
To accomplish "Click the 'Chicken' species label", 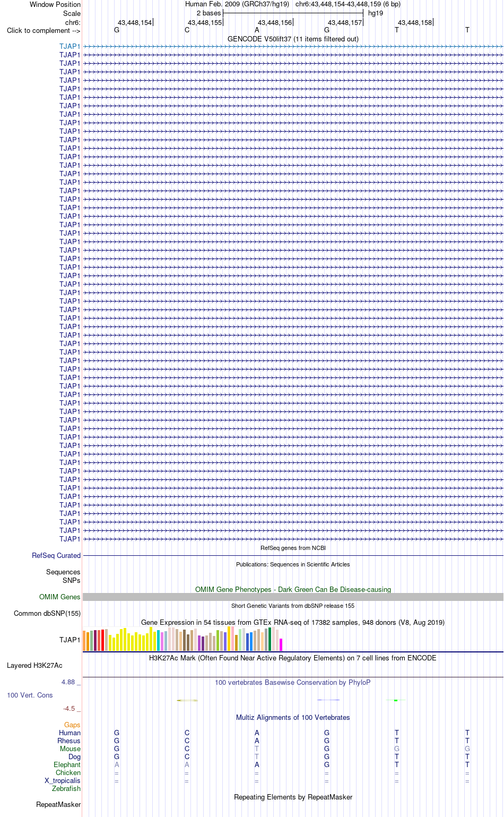I will click(x=68, y=772).
